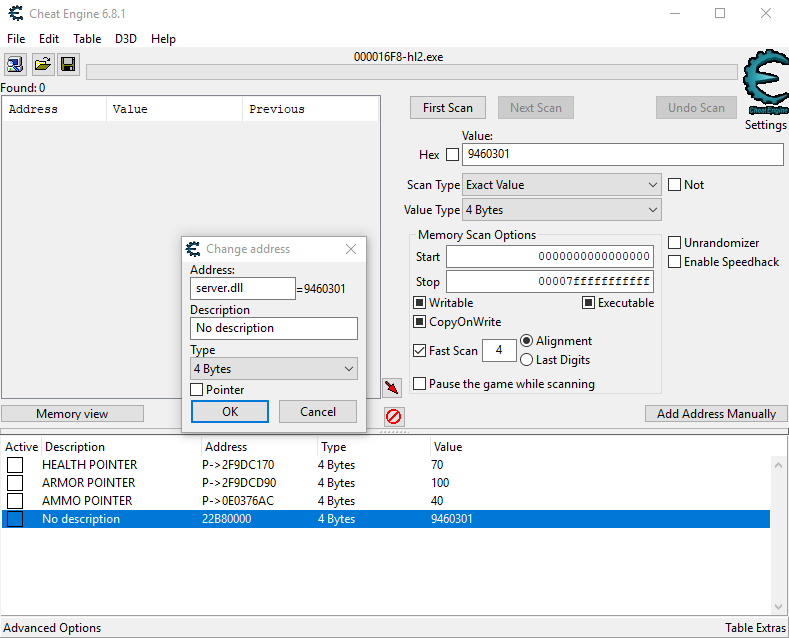
Task: Click the open folder toolbar icon
Action: pos(42,65)
